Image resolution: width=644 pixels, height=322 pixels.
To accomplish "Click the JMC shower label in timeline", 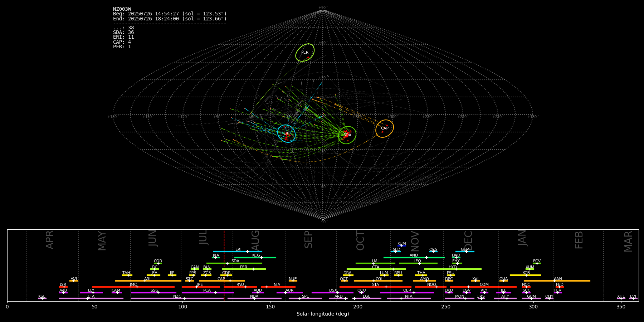I will click(x=133, y=285).
